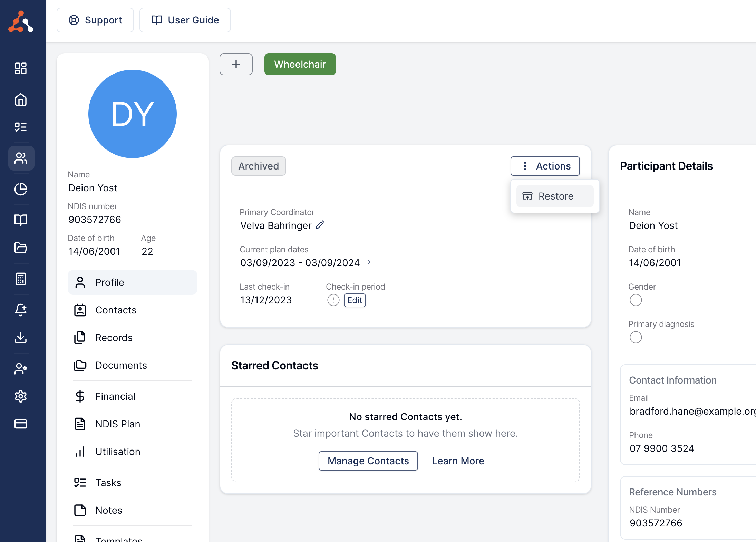
Task: Open the reports pie chart sidebar icon
Action: coord(21,189)
